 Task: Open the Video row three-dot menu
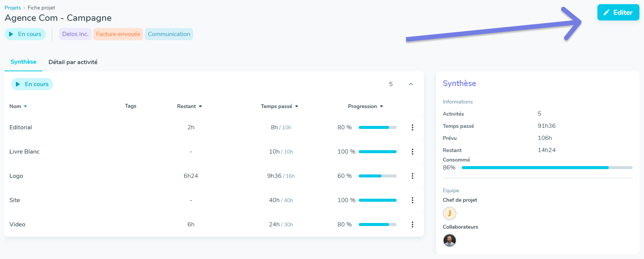(413, 224)
